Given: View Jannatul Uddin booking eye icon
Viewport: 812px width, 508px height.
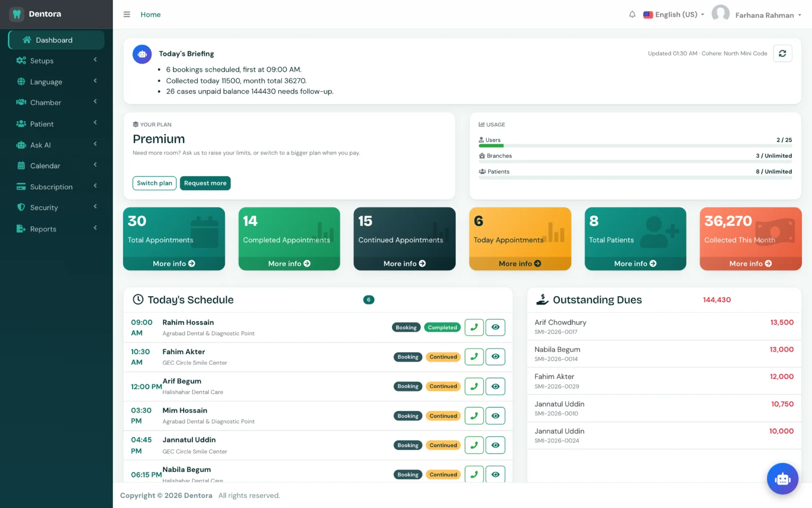Looking at the screenshot, I should coord(495,445).
